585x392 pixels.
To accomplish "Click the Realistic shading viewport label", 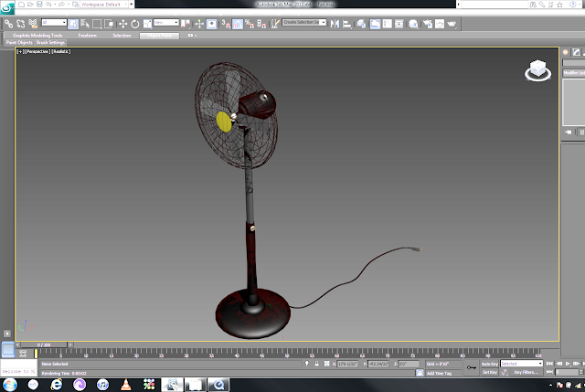I will click(x=61, y=51).
